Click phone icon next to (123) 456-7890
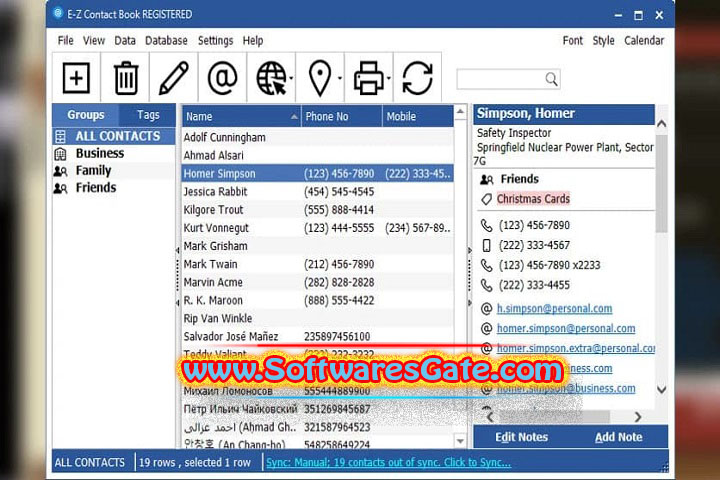Viewport: 720px width, 480px height. tap(486, 226)
